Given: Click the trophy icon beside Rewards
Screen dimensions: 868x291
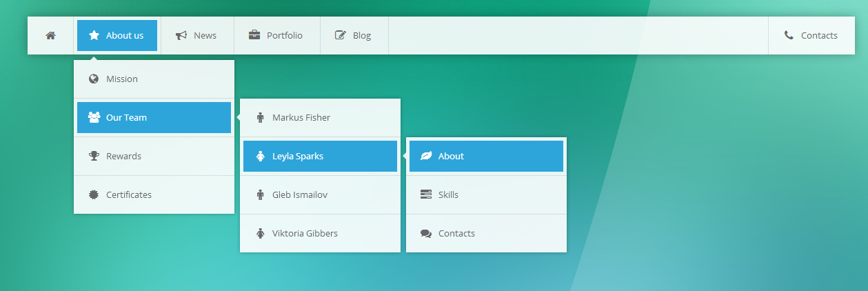Looking at the screenshot, I should point(94,156).
